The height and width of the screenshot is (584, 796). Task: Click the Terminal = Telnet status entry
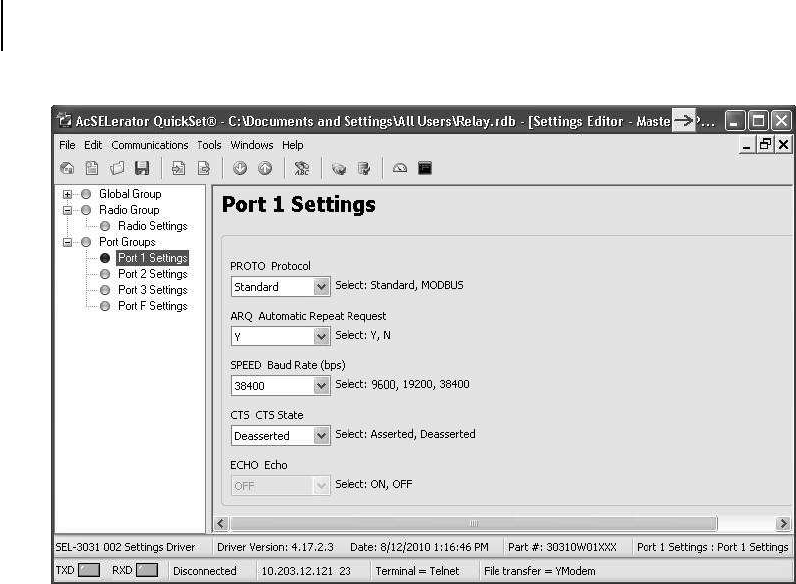coord(417,571)
